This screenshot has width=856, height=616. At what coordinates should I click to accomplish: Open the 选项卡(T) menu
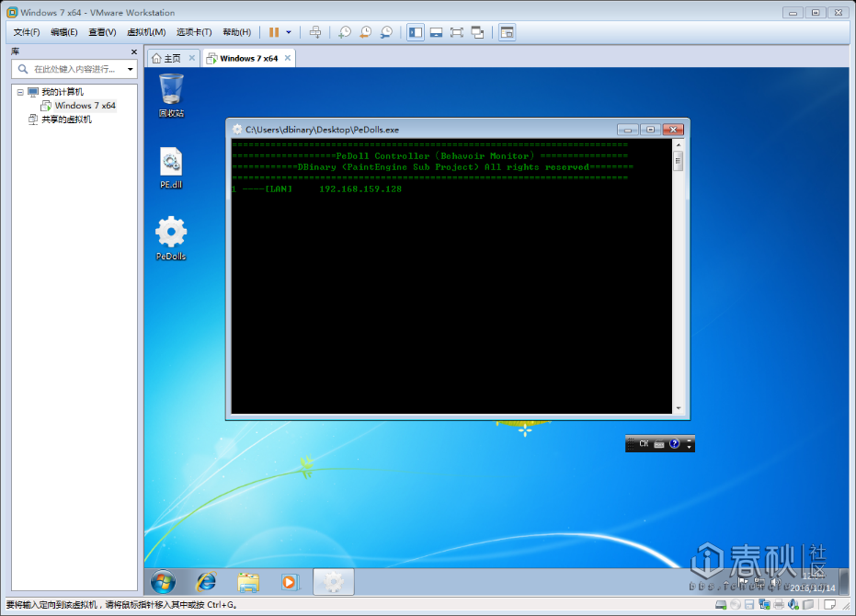(x=194, y=32)
